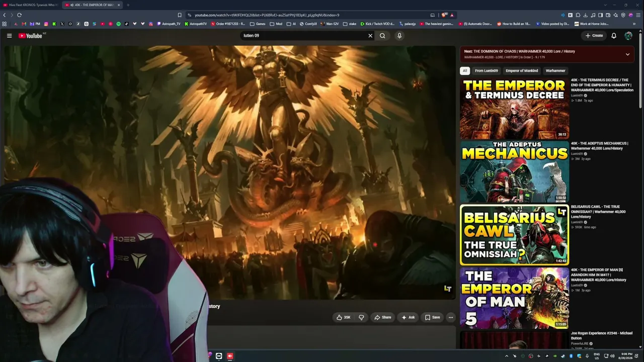Screen dimensions: 644x362
Task: Open the 'Work at Home Jobs' bookmark
Action: tap(591, 24)
